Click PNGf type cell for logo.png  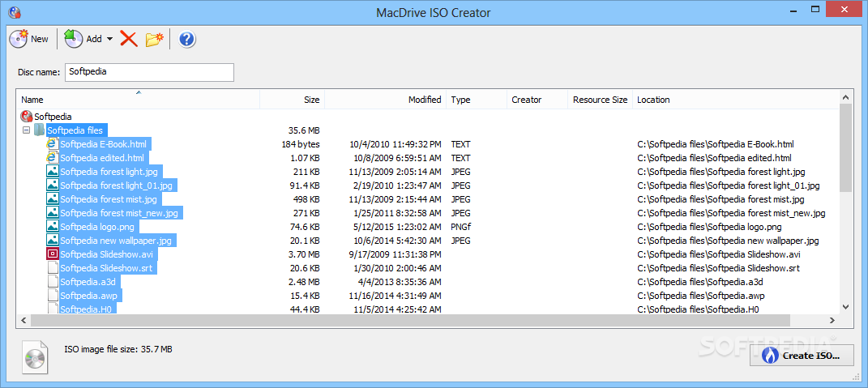tap(461, 227)
